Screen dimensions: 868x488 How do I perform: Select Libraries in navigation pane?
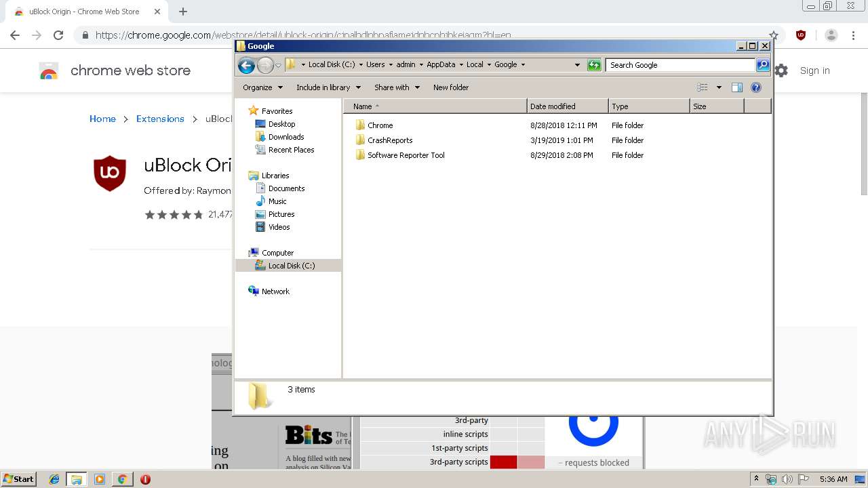(269, 176)
